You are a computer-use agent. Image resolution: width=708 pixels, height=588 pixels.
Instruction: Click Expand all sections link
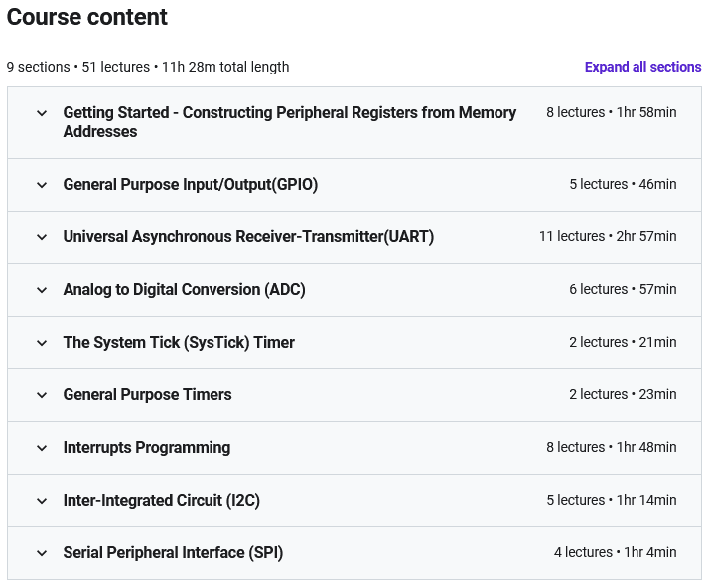pos(642,67)
